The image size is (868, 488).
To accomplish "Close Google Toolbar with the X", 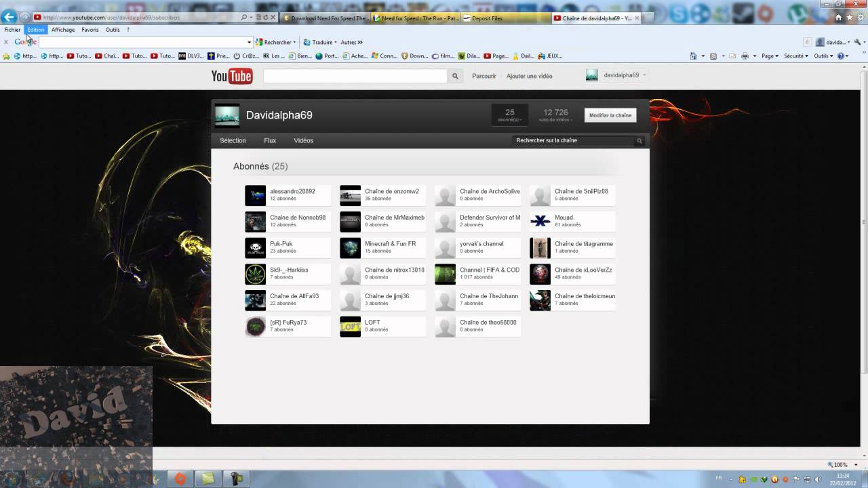I will click(x=6, y=42).
